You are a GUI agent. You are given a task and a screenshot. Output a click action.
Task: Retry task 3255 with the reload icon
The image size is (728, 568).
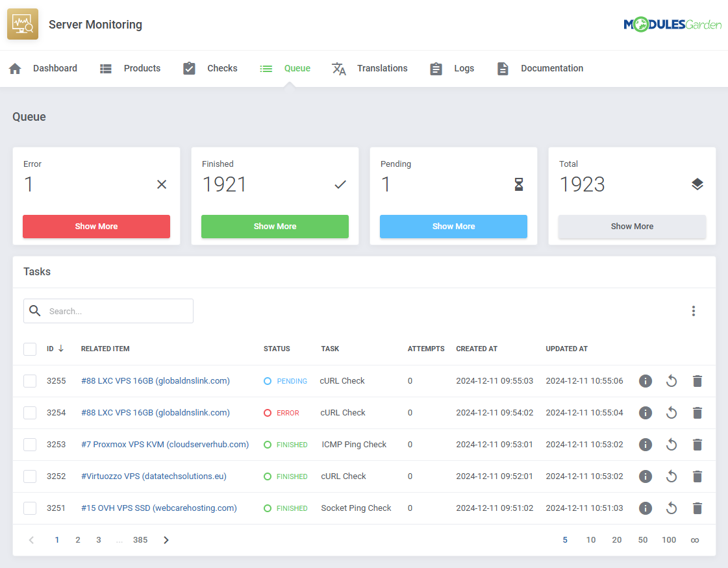pos(672,381)
